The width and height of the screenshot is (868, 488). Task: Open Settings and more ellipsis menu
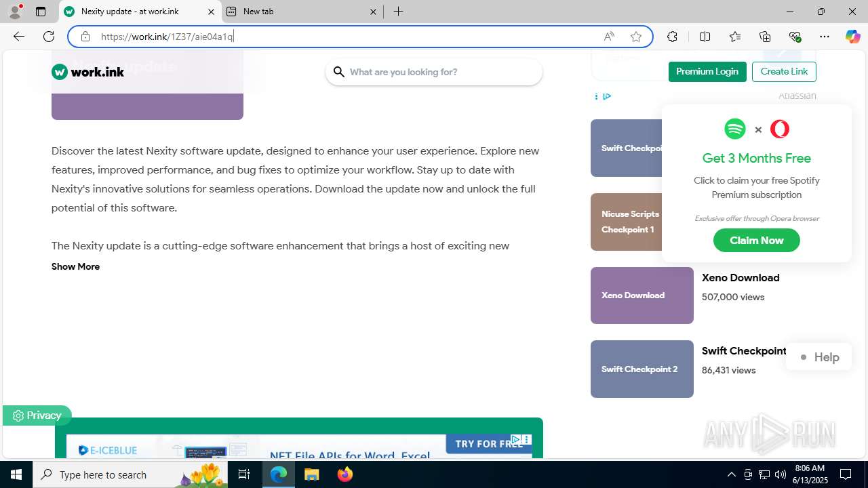[x=825, y=37]
